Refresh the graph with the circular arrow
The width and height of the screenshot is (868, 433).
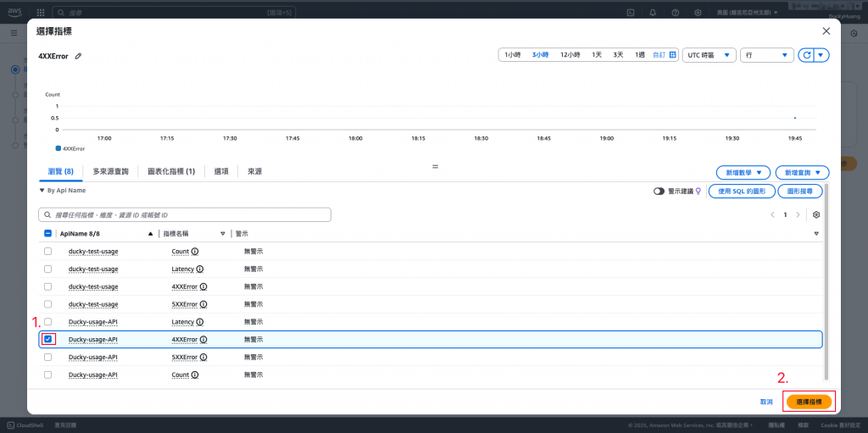(807, 55)
